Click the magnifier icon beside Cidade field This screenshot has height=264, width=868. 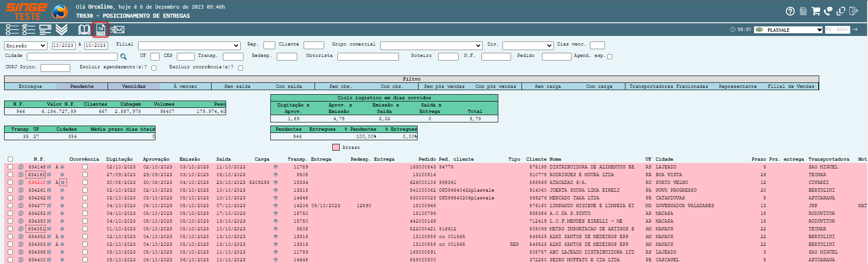[x=124, y=57]
